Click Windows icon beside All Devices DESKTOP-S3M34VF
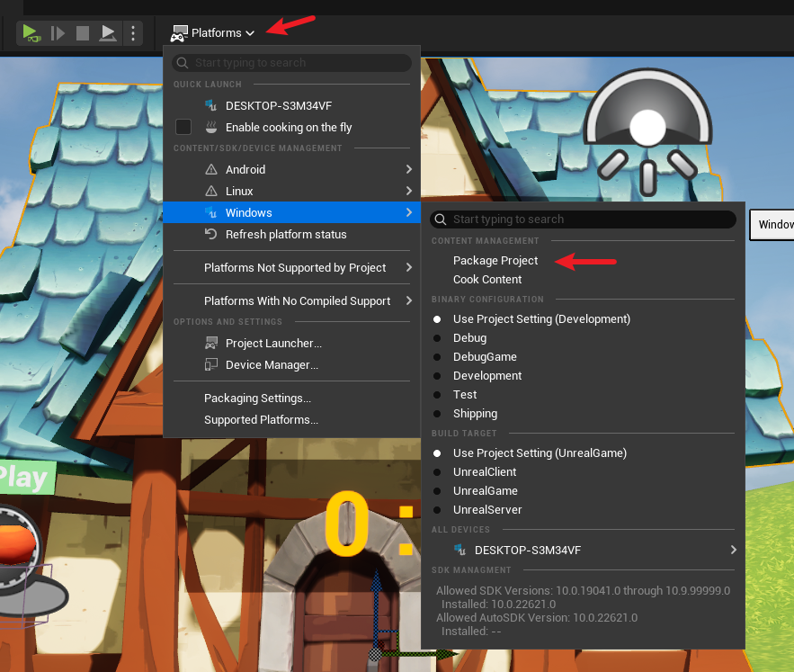The image size is (794, 672). pos(459,550)
